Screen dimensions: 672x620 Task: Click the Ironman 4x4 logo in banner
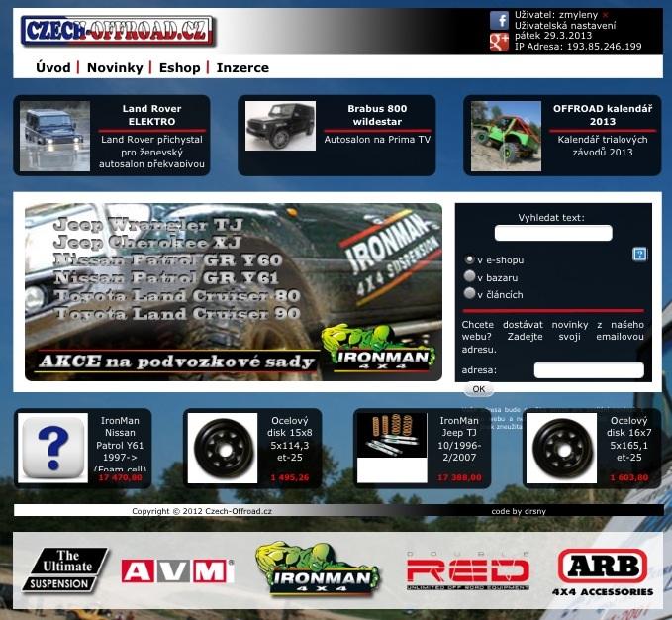point(379,349)
